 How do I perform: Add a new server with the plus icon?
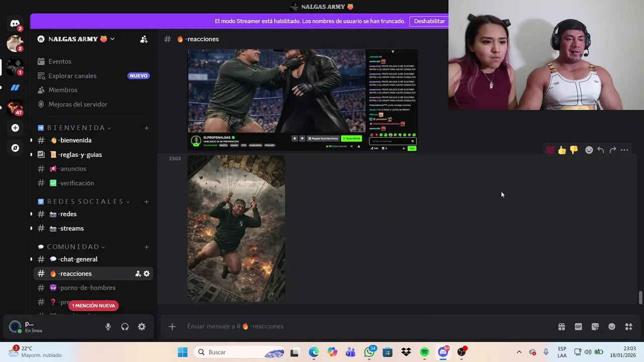coord(15,128)
